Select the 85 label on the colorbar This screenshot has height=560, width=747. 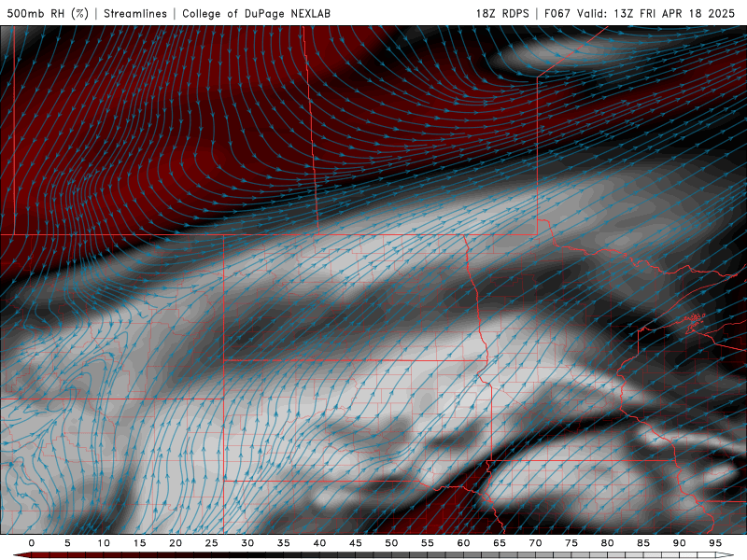643,543
